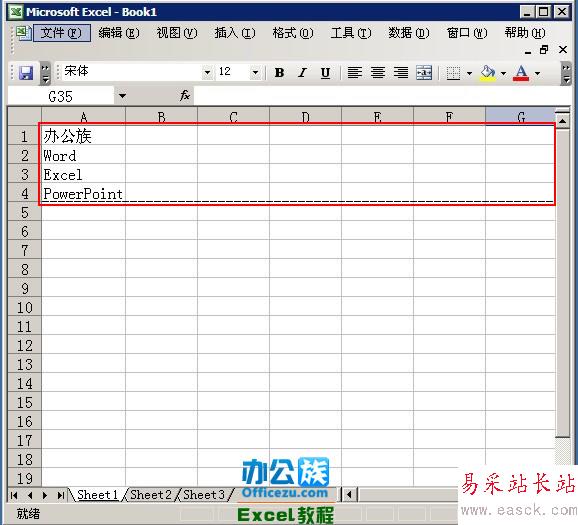Center align text
This screenshot has width=578, height=525.
378,73
